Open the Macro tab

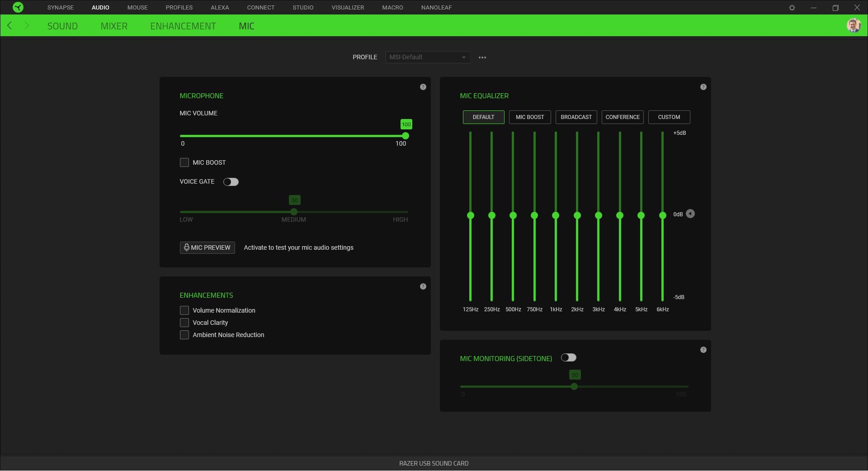click(392, 8)
